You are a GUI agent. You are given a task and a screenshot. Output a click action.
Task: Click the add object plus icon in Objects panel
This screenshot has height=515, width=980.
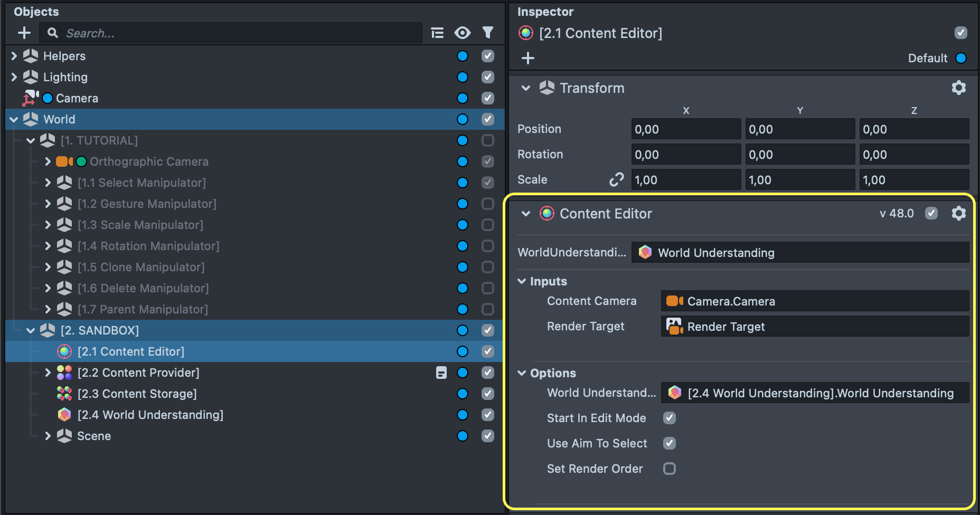pos(24,33)
